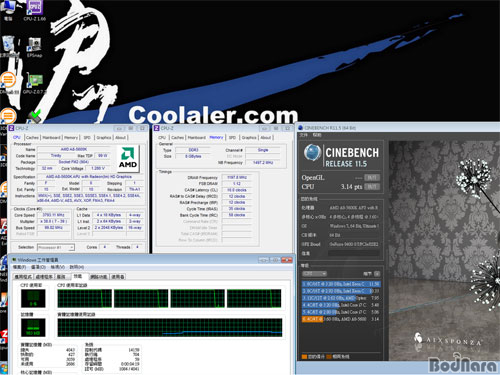The height and width of the screenshot is (375, 500).
Task: Click the details toggle beside ranking dropdown
Action: pos(377,274)
